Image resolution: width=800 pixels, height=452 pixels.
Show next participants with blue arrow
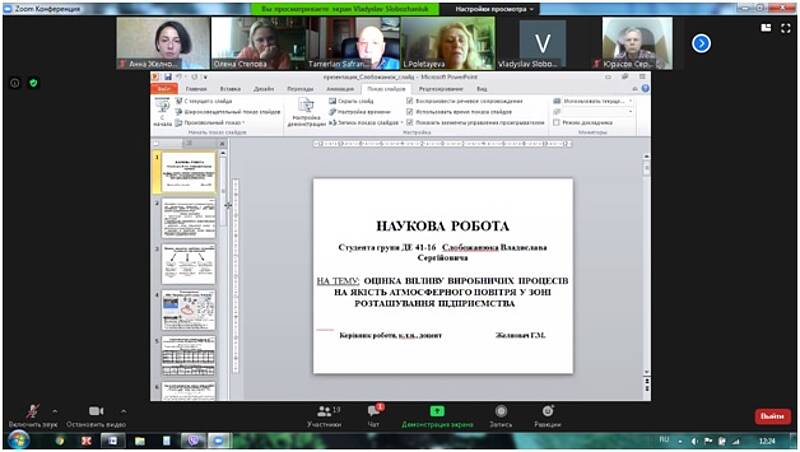pyautogui.click(x=701, y=43)
